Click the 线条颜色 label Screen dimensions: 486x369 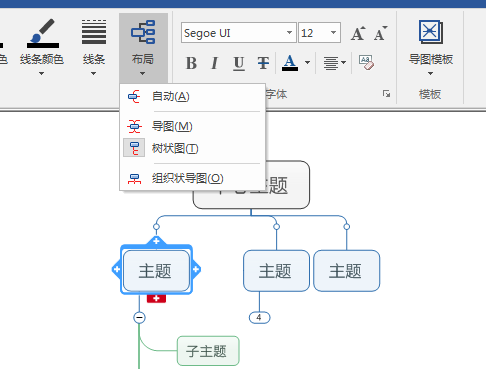click(x=42, y=59)
